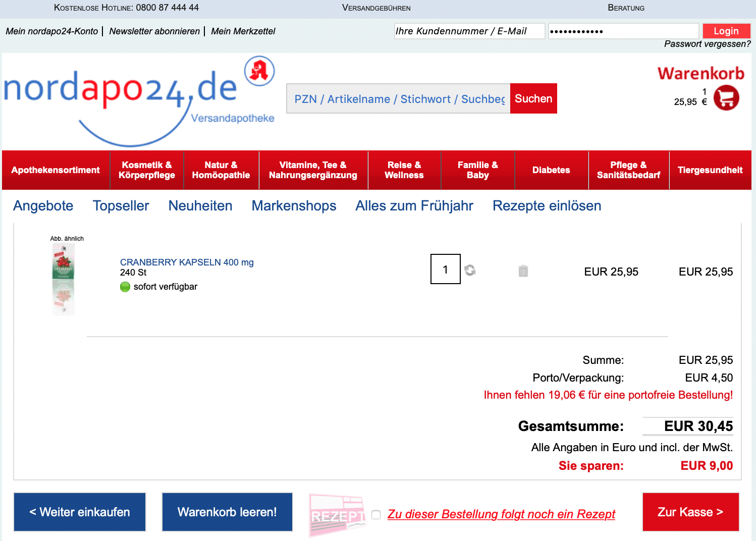Screen dimensions: 756x541
Task: Tick the prescription follows checkbox
Action: (x=376, y=515)
